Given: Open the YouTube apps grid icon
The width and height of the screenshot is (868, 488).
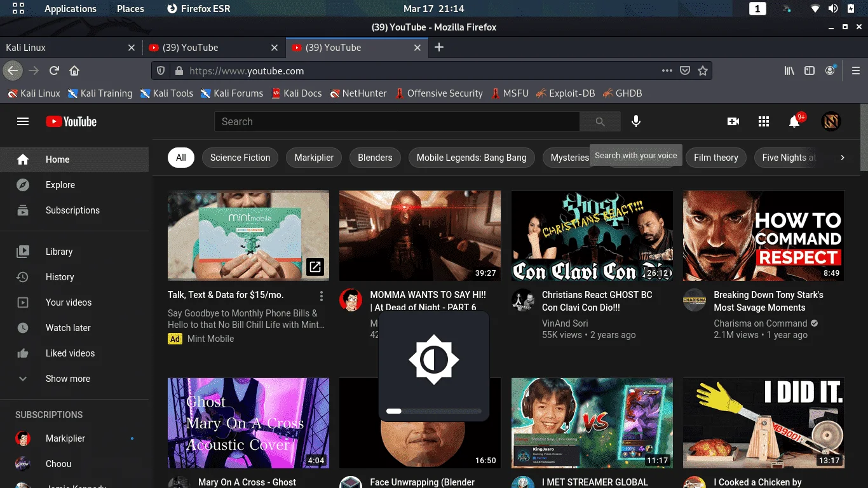Looking at the screenshot, I should click(764, 121).
